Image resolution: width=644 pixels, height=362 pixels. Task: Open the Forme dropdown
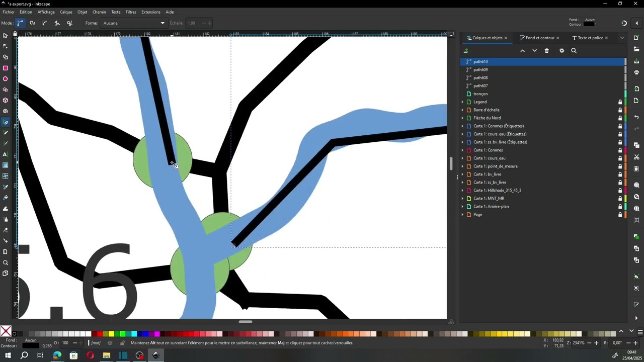coord(133,23)
